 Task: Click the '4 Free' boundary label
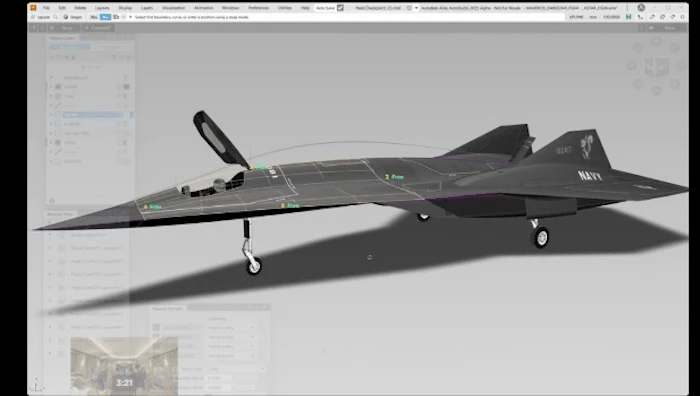tap(153, 207)
